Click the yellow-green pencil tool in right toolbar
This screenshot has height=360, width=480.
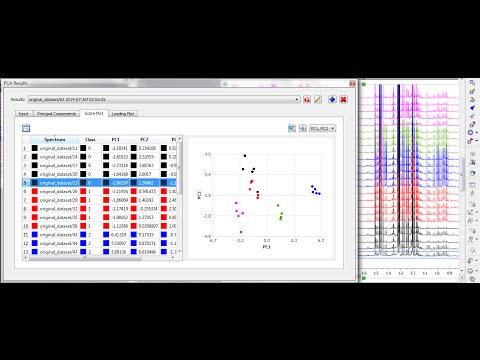click(472, 91)
